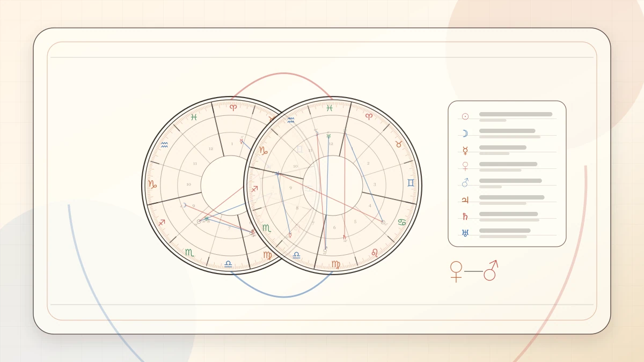Select the Uranus glyph in the planet list
Viewport: 644px width, 362px height.
tap(465, 233)
